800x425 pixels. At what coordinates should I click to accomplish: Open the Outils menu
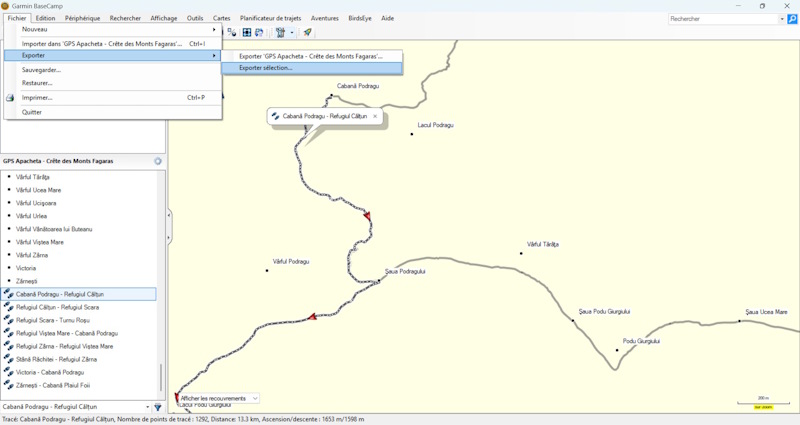(x=195, y=18)
